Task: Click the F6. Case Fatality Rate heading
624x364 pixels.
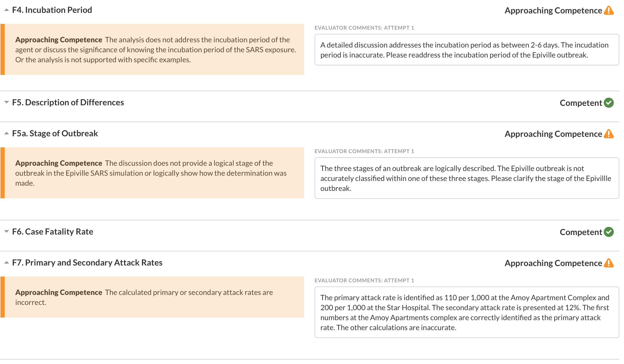Action: pyautogui.click(x=53, y=232)
